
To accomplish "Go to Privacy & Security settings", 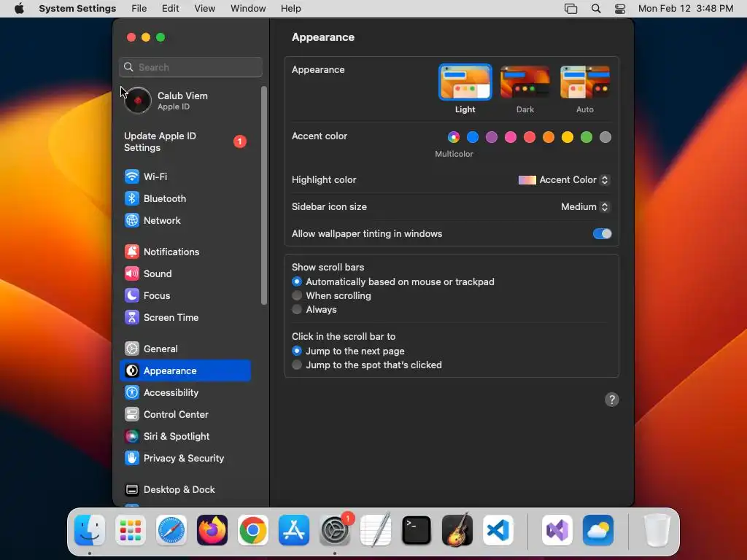I will (x=185, y=459).
